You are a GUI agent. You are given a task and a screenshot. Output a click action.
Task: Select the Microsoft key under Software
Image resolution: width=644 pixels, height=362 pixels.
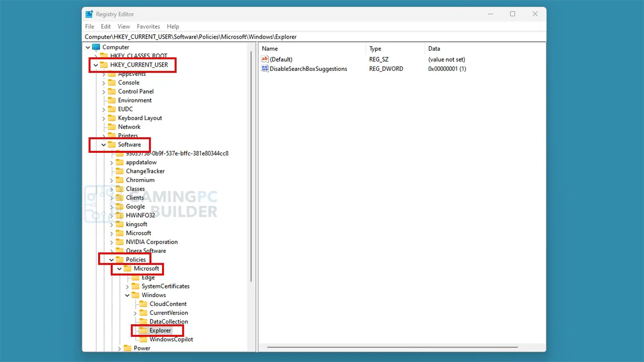138,233
